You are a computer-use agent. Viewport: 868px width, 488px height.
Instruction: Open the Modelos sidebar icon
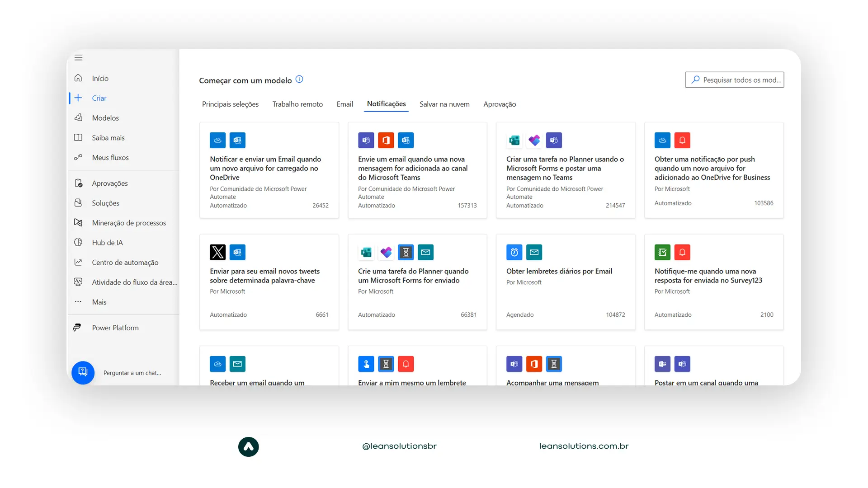(78, 117)
